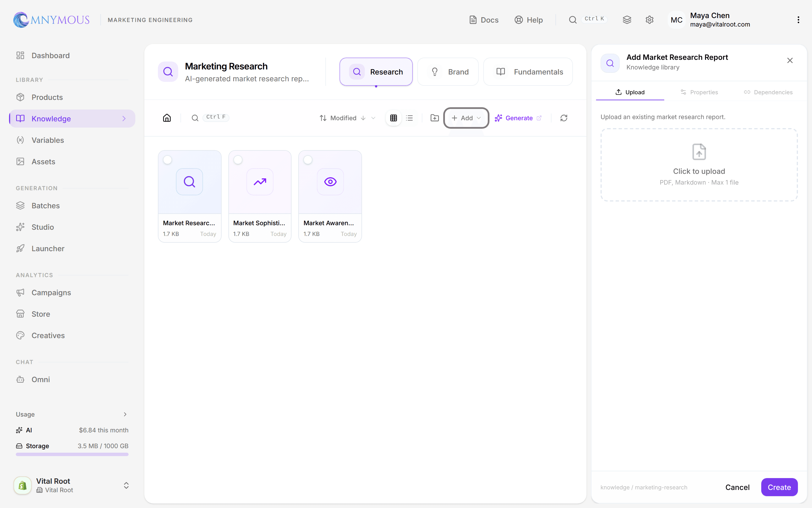Switch to the Research tab
812x508 pixels.
point(376,72)
